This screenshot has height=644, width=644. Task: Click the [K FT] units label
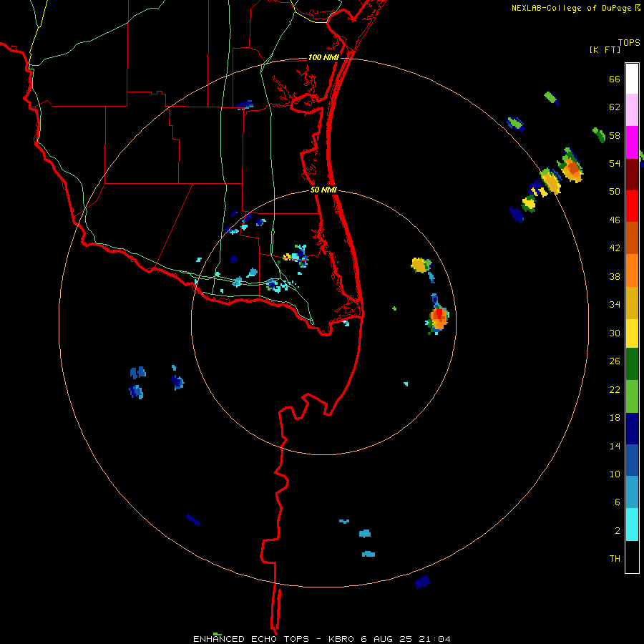605,50
